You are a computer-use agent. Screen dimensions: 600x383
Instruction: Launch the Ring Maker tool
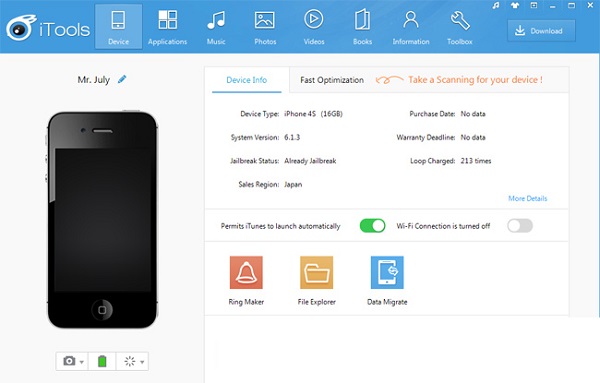coord(246,280)
